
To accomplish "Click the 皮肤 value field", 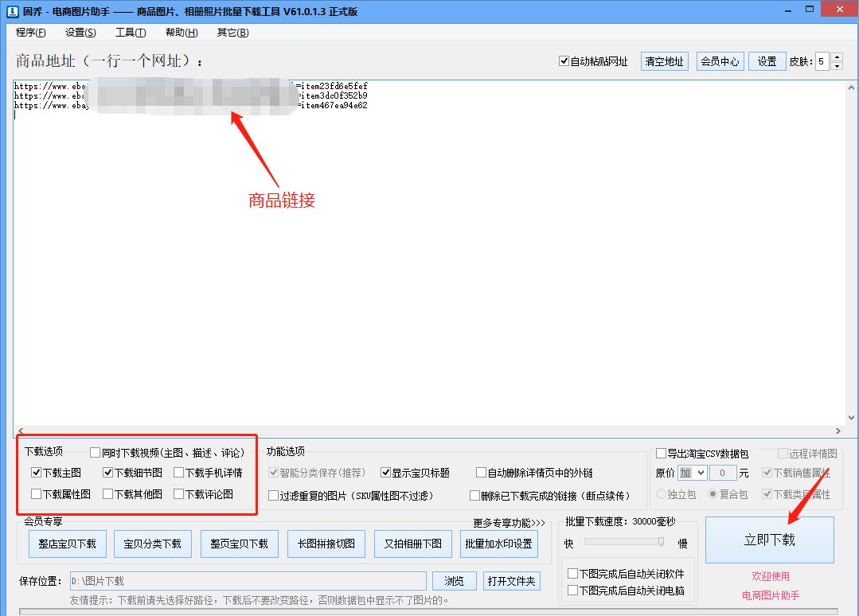I will (823, 61).
